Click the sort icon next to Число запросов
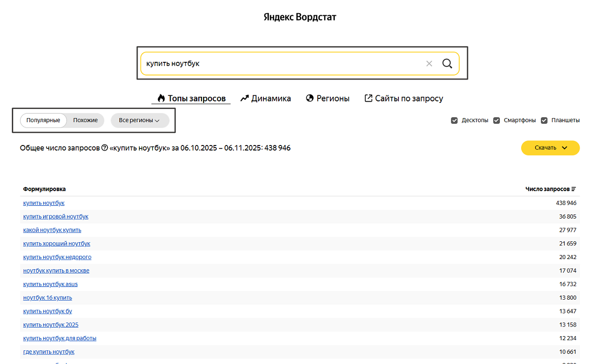 pyautogui.click(x=574, y=189)
